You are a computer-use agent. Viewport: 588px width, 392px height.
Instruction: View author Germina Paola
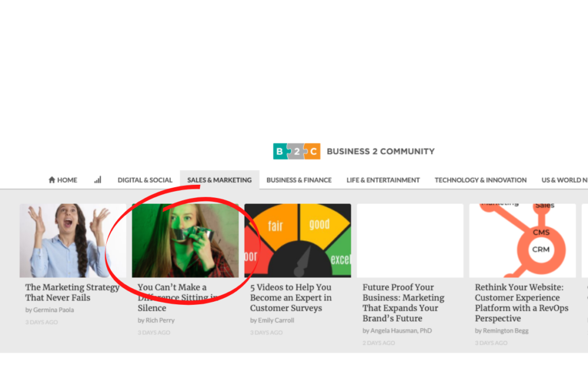click(x=49, y=310)
